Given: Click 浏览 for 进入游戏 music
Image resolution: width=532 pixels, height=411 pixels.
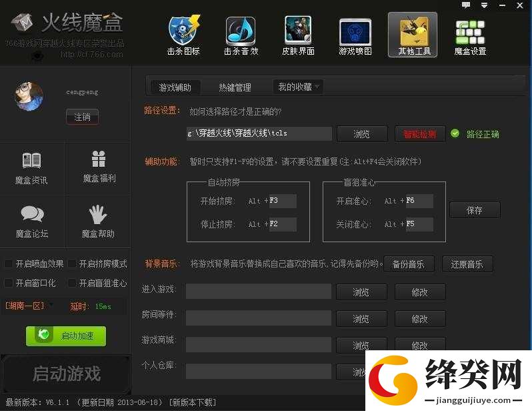Looking at the screenshot, I should (x=361, y=292).
